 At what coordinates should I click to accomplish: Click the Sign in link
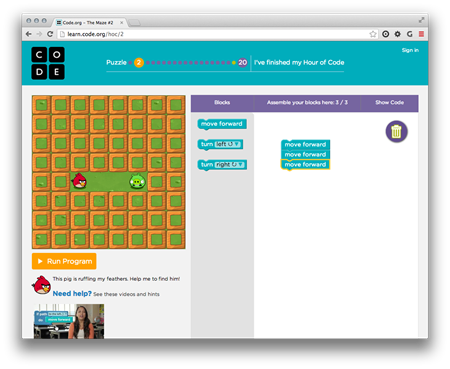(410, 50)
